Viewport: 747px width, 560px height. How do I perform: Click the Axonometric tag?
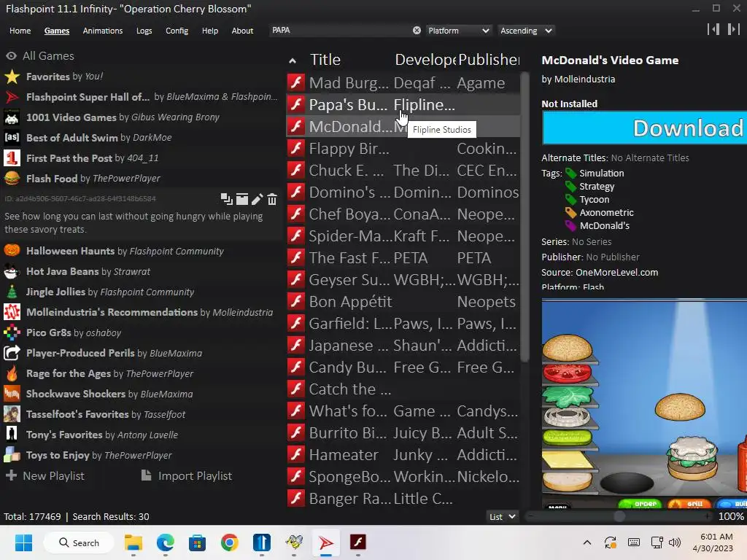[606, 213]
